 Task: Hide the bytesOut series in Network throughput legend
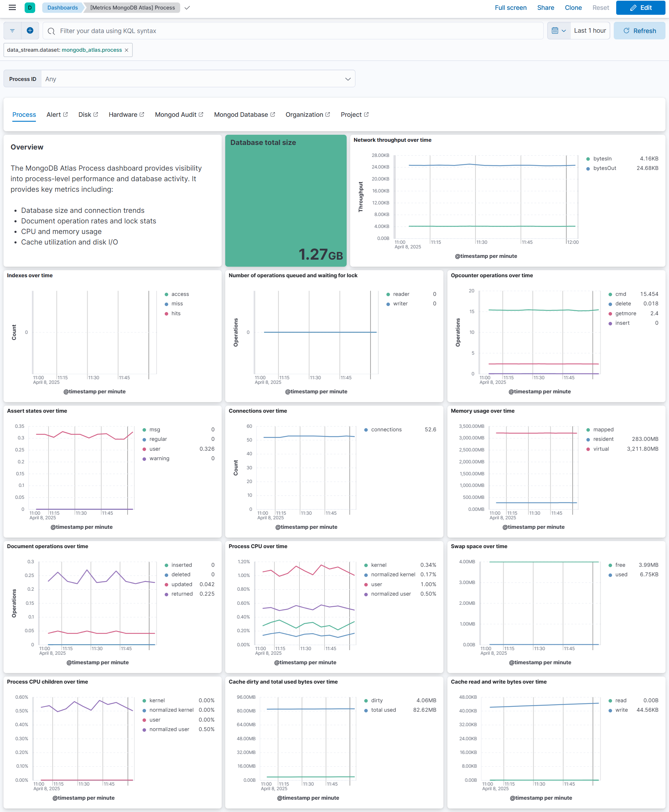604,168
